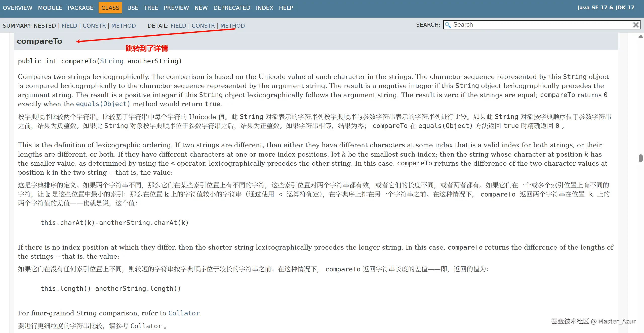Go to the DEPRECATED API list
The image size is (644, 333).
(x=232, y=8)
